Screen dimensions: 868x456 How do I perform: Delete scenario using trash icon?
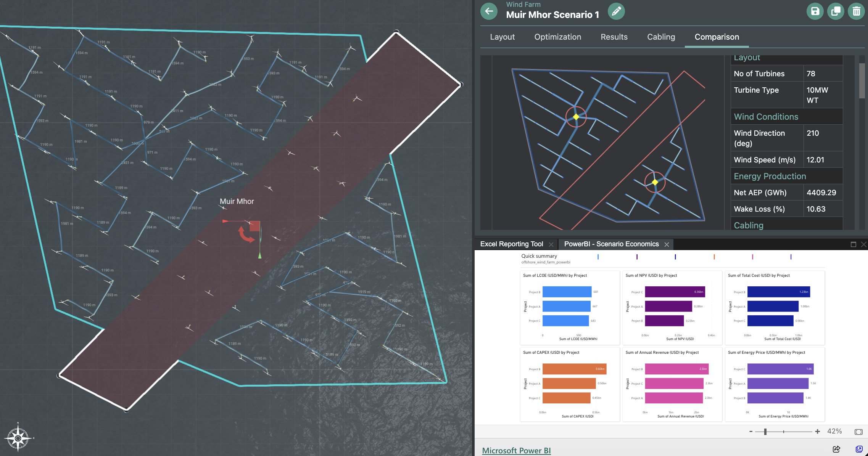[x=856, y=11]
